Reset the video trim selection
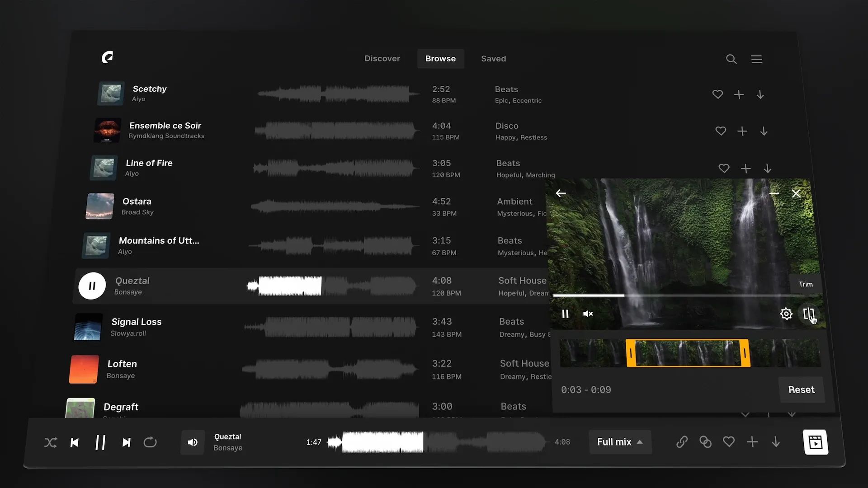This screenshot has height=488, width=868. tap(801, 389)
